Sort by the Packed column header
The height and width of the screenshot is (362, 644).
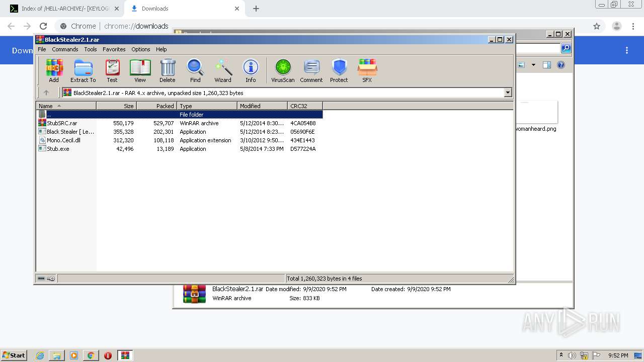click(x=156, y=106)
